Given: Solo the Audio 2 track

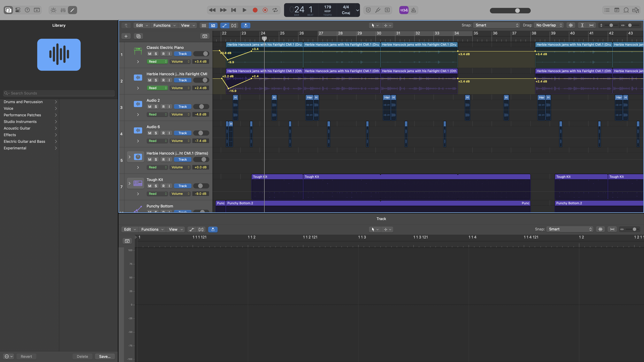Looking at the screenshot, I should (156, 107).
